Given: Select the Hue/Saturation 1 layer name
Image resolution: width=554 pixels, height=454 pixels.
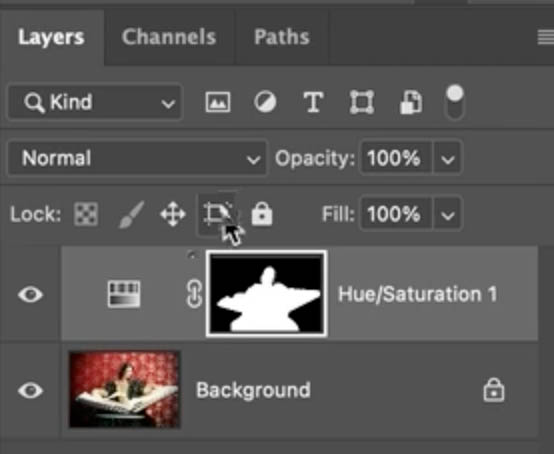Looking at the screenshot, I should coord(417,294).
